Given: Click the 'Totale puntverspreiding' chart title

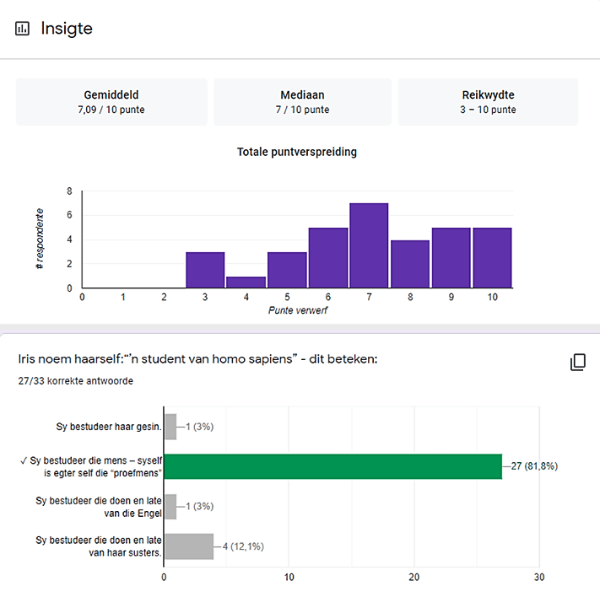Looking at the screenshot, I should pyautogui.click(x=297, y=152).
